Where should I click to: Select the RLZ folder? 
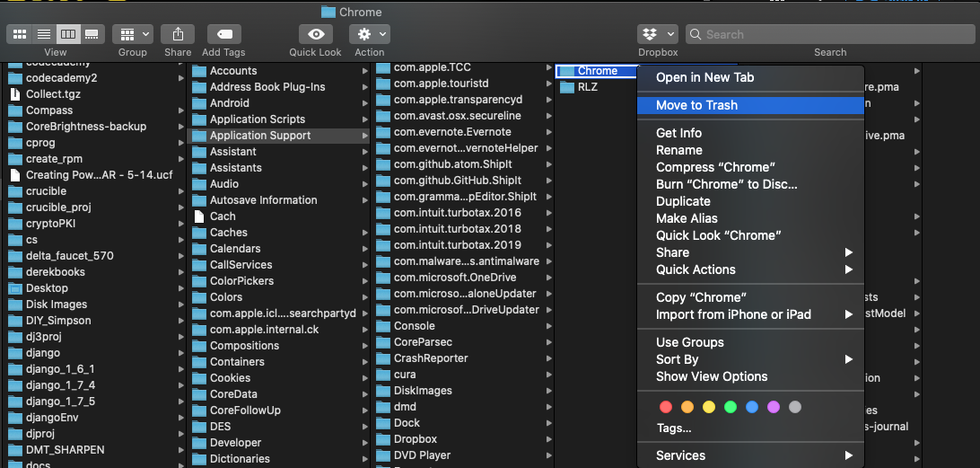(588, 87)
